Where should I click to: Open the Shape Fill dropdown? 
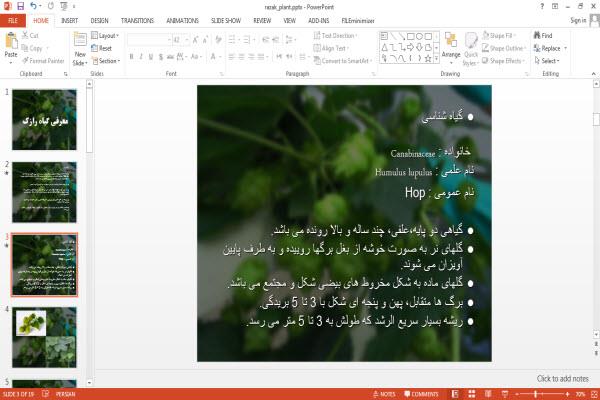[x=499, y=36]
